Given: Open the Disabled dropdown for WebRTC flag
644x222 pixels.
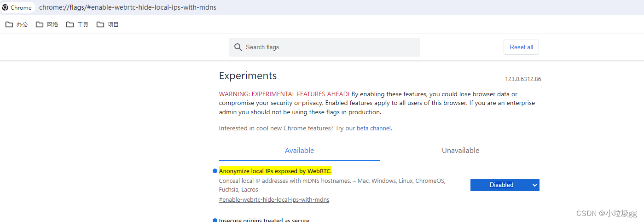Looking at the screenshot, I should pos(505,185).
